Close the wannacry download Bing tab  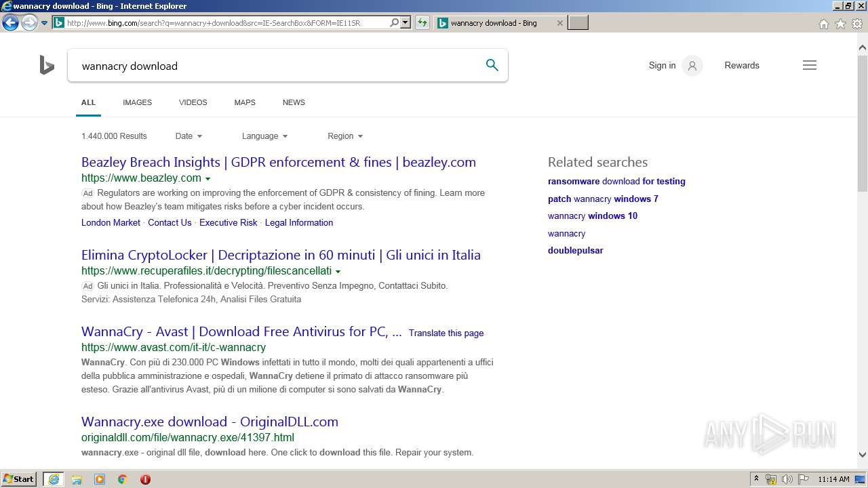point(559,23)
